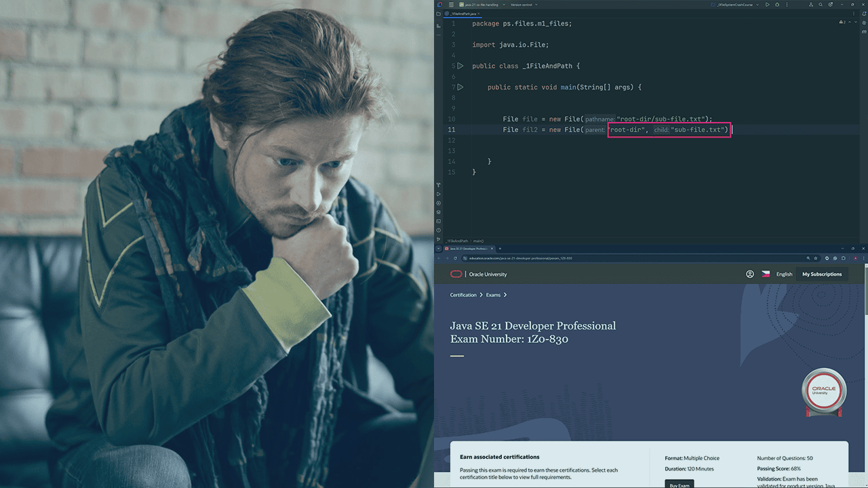Click the Buy Exam button
This screenshot has width=868, height=488.
679,484
